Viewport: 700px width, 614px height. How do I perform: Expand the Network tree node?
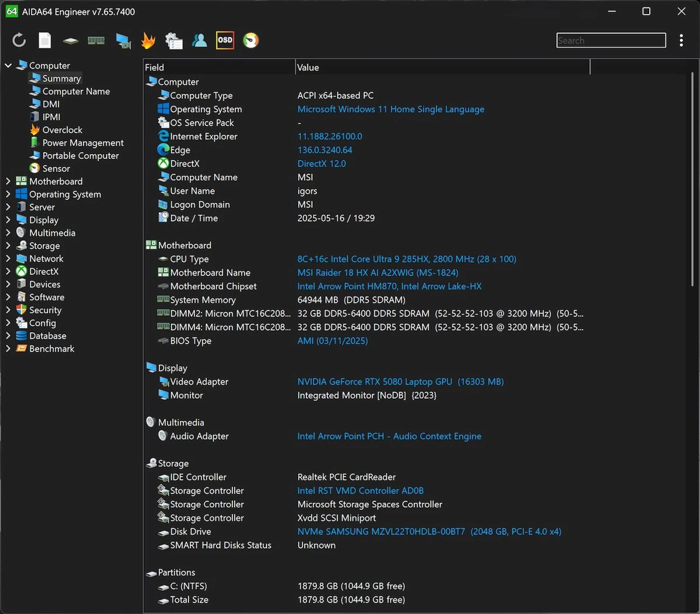coord(8,258)
